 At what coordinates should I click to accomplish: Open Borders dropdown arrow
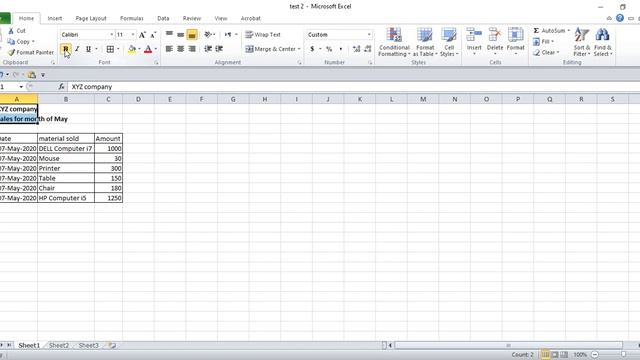(118, 49)
